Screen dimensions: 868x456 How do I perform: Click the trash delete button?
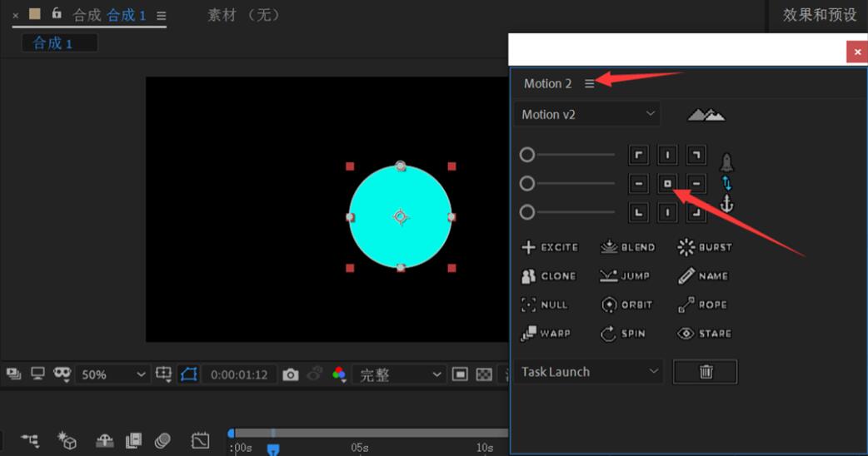tap(706, 371)
